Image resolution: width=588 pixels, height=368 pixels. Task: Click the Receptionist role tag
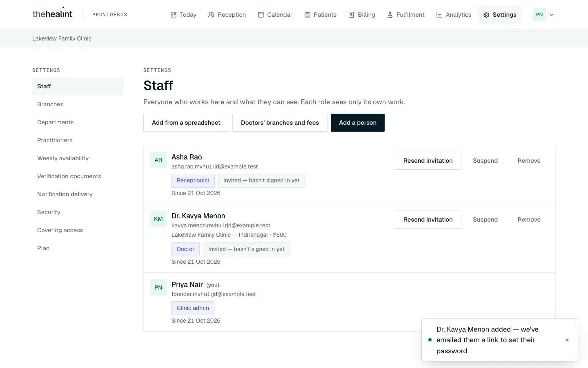pyautogui.click(x=193, y=181)
